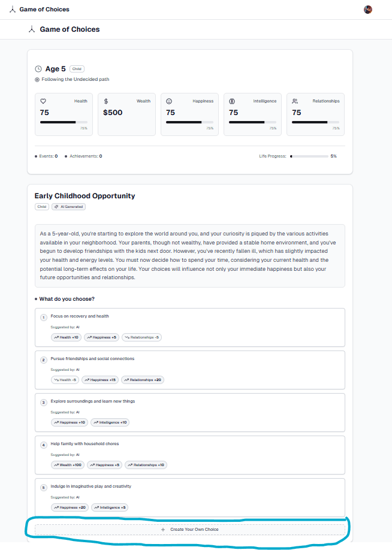Viewport: 392px width, 550px height.
Task: Click the AI Generated badge
Action: [x=69, y=207]
